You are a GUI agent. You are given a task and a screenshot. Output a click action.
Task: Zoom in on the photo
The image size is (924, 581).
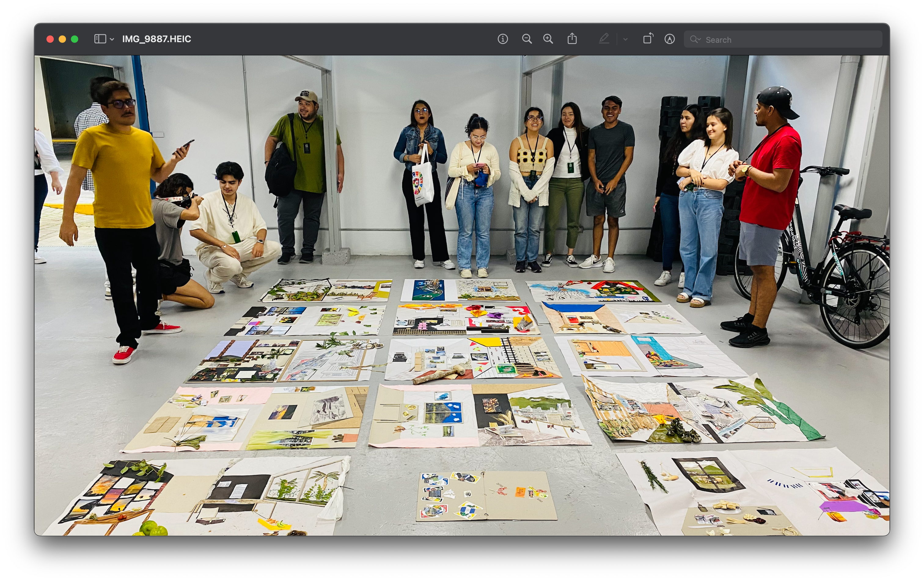(x=548, y=39)
